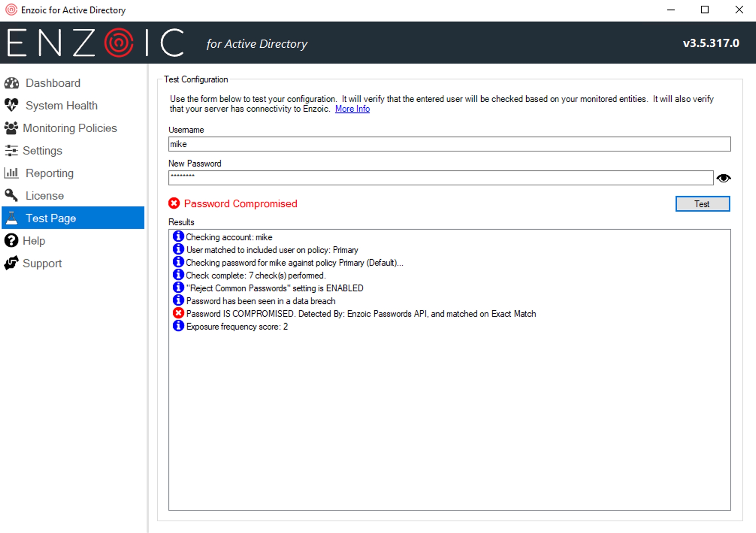This screenshot has height=533, width=756.
Task: Click the Test Page flask icon
Action: 12,218
